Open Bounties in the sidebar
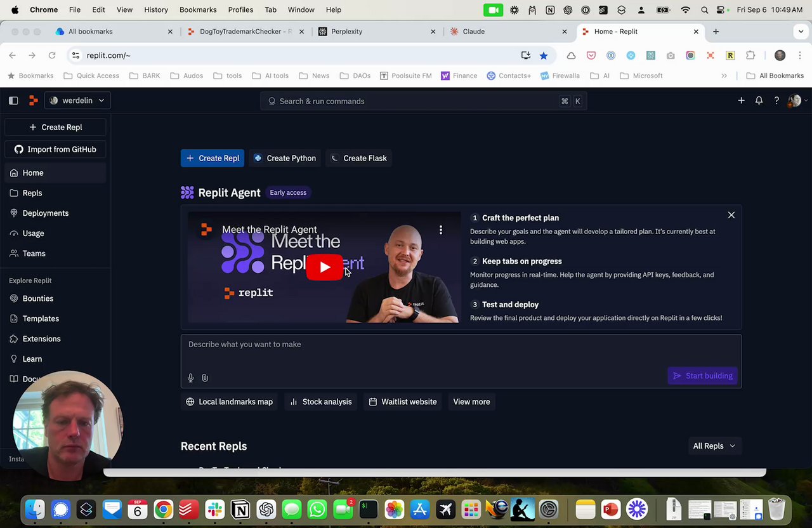 (55, 298)
